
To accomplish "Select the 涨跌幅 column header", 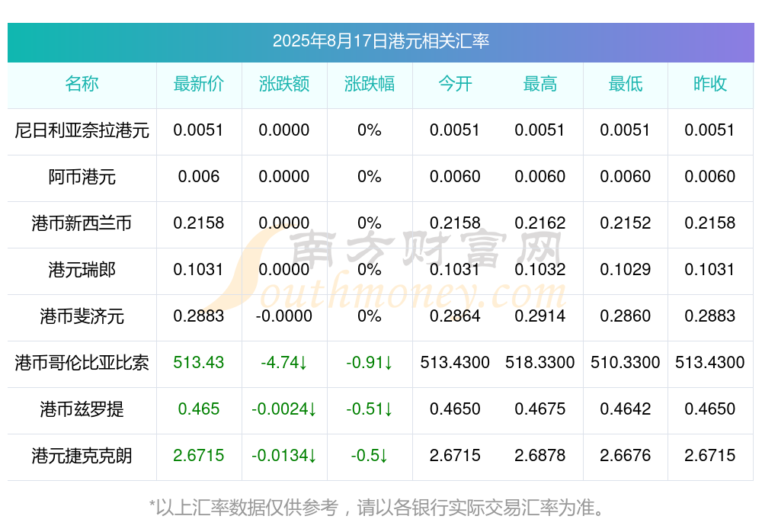I will [x=370, y=84].
